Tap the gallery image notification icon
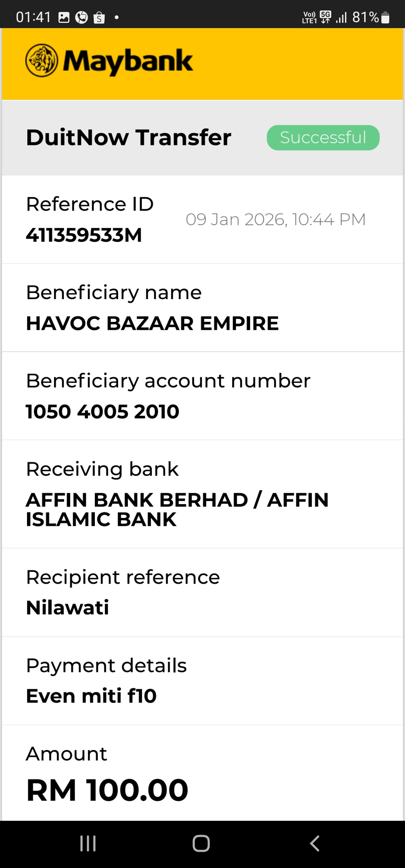 tap(64, 17)
